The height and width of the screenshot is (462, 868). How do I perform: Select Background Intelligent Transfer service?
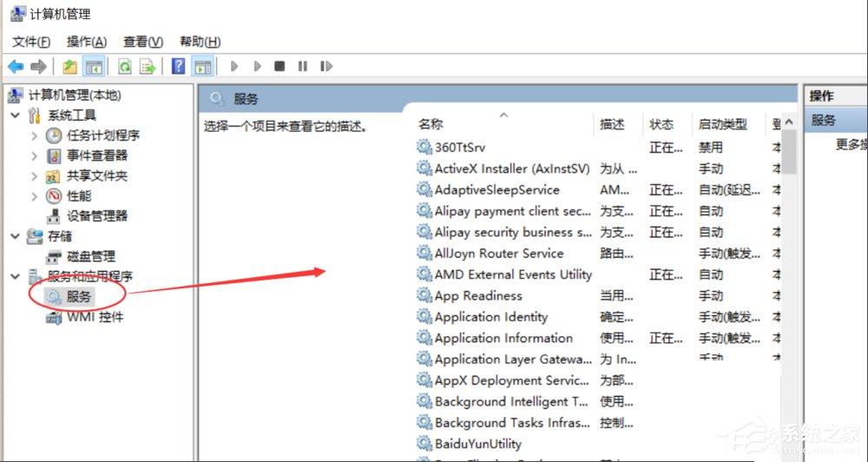coord(511,401)
